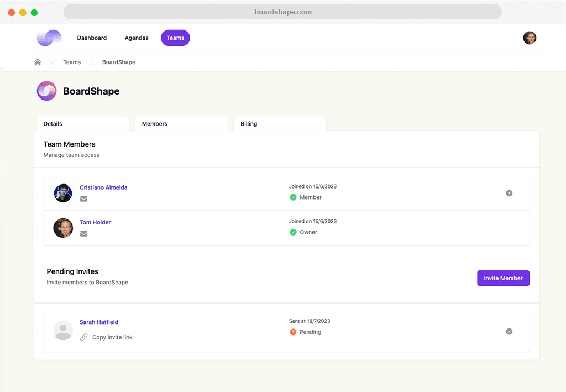Open the Agendas nav item
Viewport: 566px width, 392px height.
tap(137, 38)
